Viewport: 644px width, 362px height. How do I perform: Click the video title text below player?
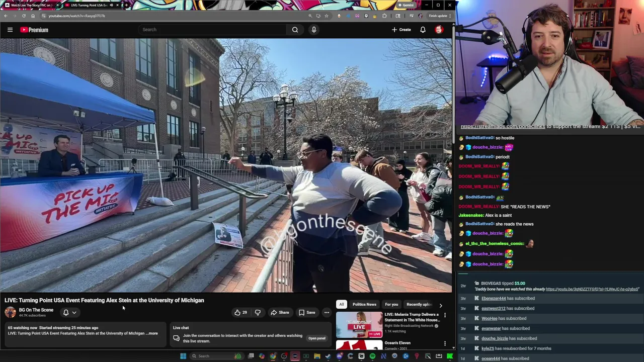pyautogui.click(x=104, y=300)
